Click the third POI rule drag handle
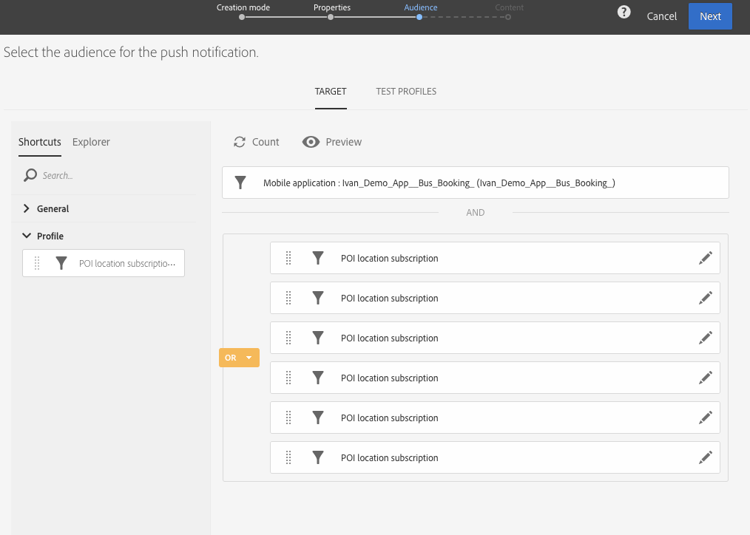This screenshot has width=750, height=535. pos(288,338)
